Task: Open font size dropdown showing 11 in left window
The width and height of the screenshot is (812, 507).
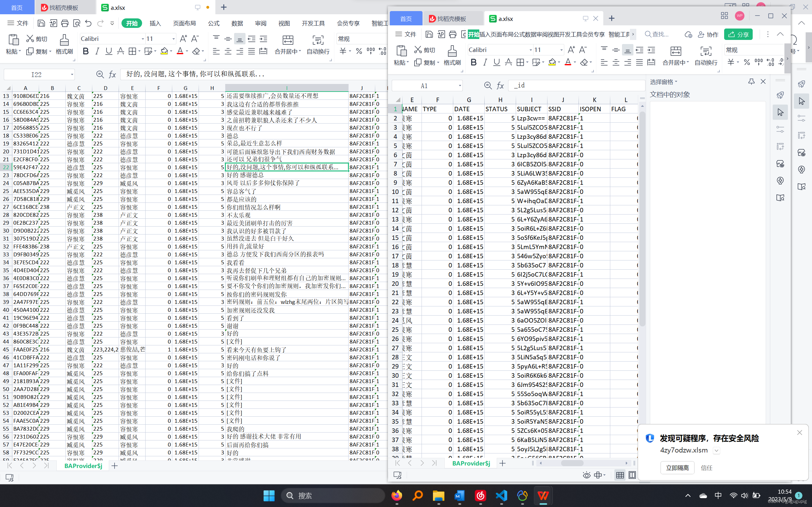Action: click(x=174, y=39)
